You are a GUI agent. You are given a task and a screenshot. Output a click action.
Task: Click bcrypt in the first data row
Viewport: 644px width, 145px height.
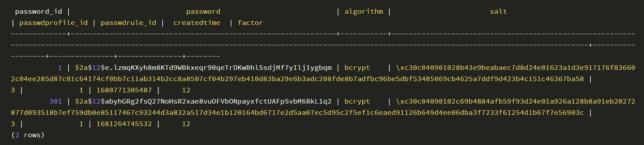coord(357,68)
